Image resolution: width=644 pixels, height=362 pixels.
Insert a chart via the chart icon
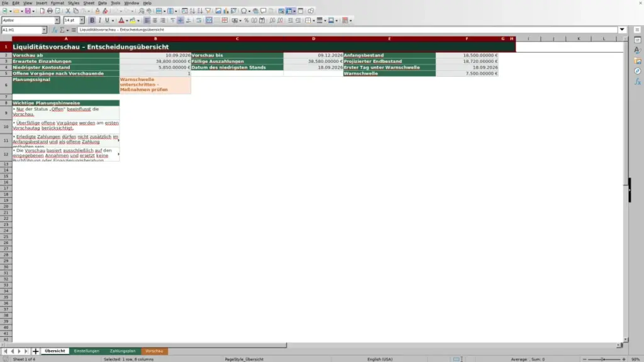tap(226, 11)
